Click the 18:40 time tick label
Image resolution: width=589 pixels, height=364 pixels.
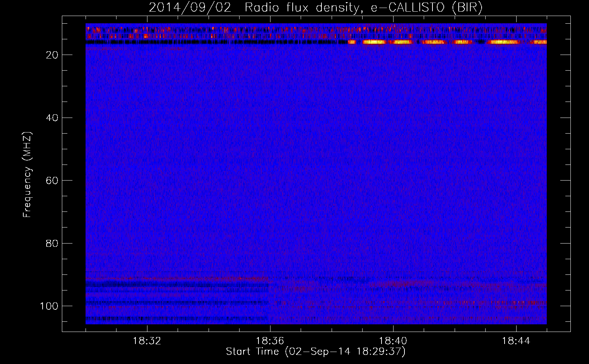pos(393,341)
